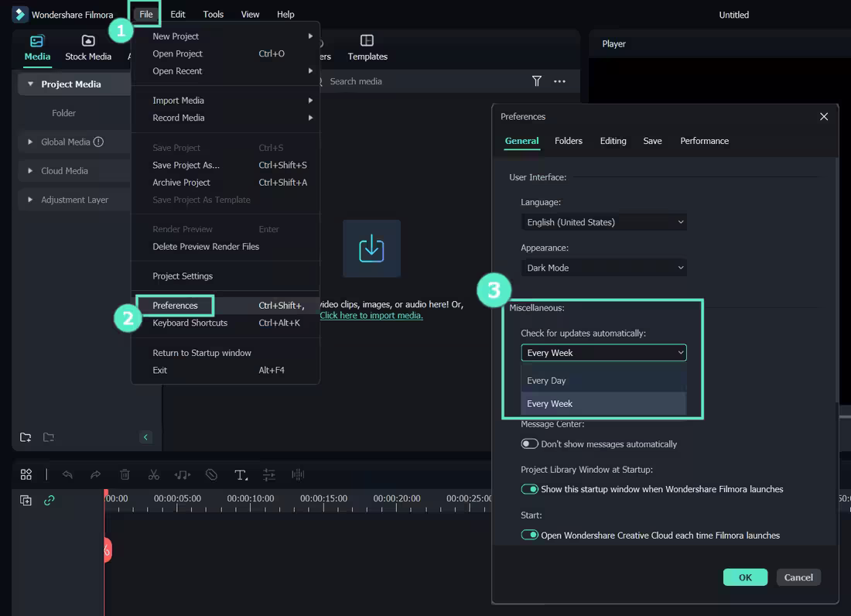Viewport: 851px width, 616px height.
Task: Click the tag marker icon in timeline toolbar
Action: [x=211, y=474]
